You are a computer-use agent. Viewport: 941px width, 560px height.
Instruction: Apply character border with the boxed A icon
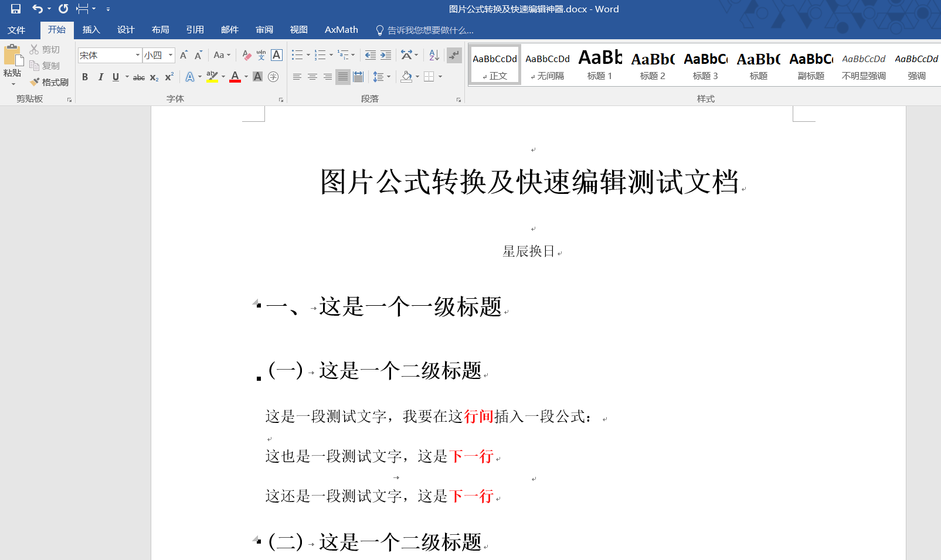277,55
